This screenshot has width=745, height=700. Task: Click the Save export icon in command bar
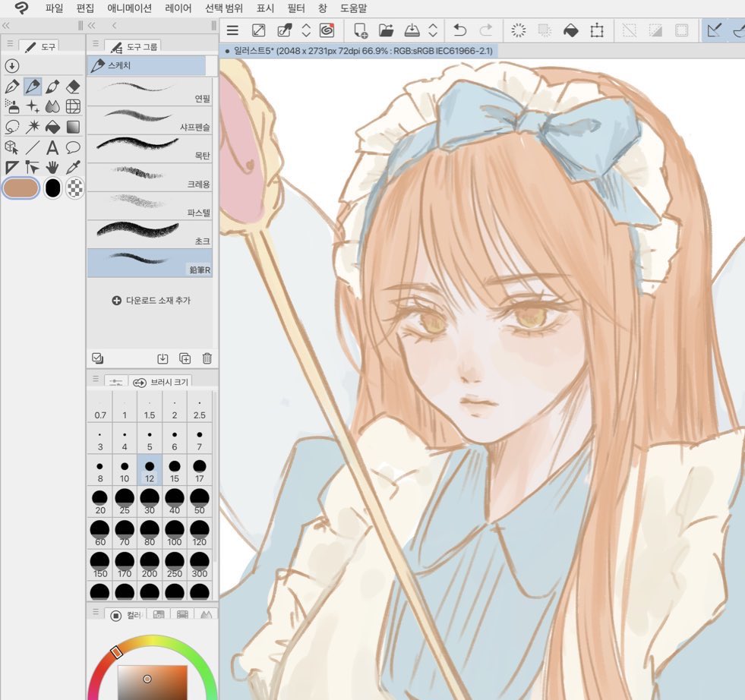[412, 30]
